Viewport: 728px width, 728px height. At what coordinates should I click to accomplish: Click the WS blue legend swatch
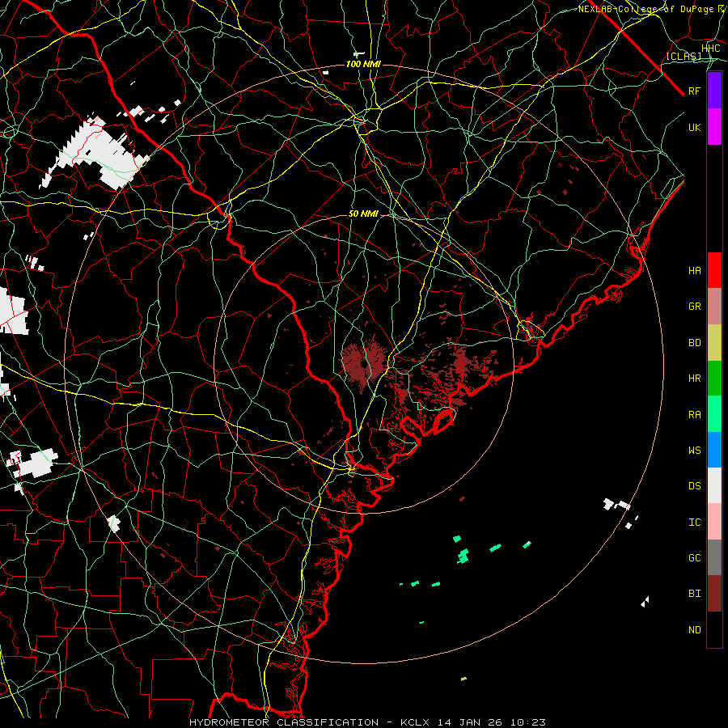click(x=714, y=450)
